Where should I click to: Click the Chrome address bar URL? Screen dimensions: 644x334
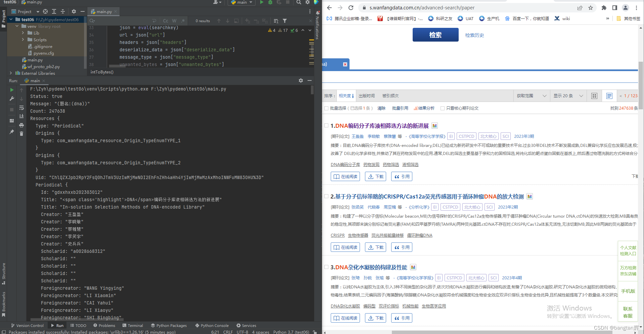(422, 8)
